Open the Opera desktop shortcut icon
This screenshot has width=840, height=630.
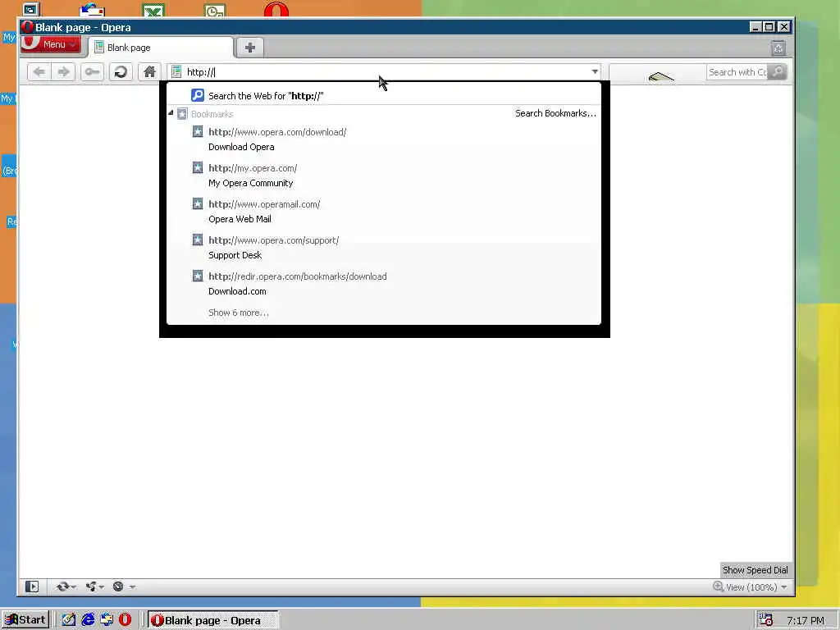pyautogui.click(x=276, y=10)
